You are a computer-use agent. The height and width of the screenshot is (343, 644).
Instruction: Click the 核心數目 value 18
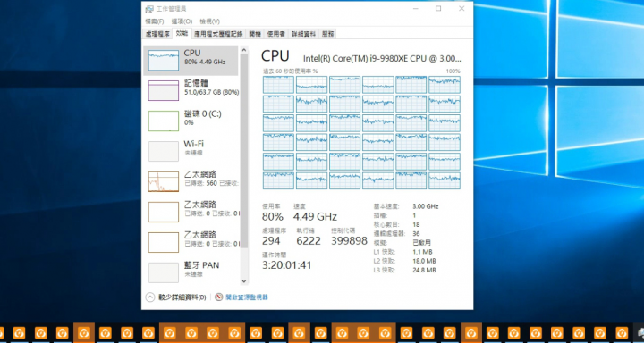coord(416,224)
